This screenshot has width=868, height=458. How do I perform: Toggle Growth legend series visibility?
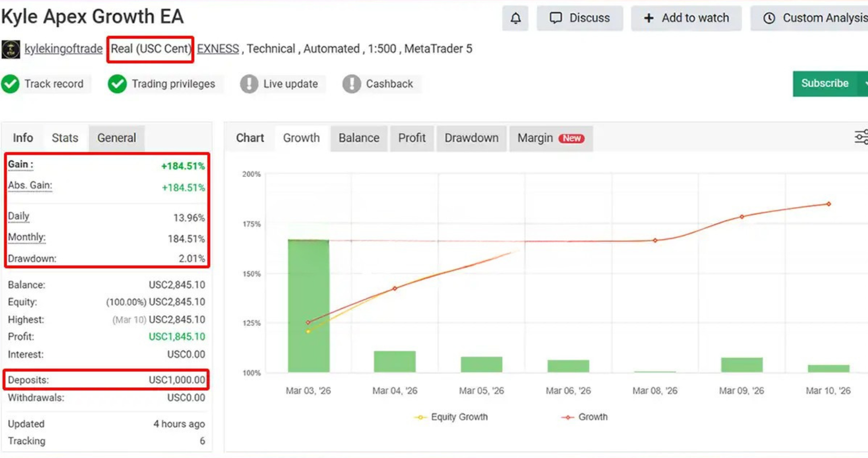(584, 417)
